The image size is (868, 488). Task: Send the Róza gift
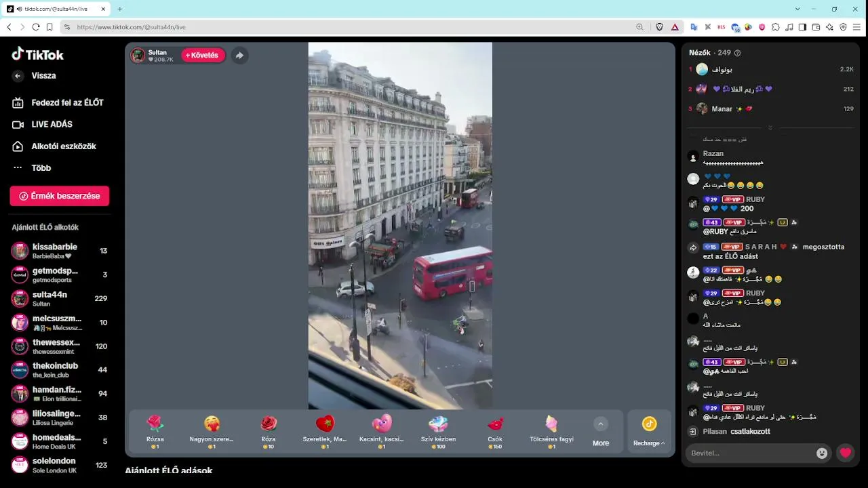269,432
